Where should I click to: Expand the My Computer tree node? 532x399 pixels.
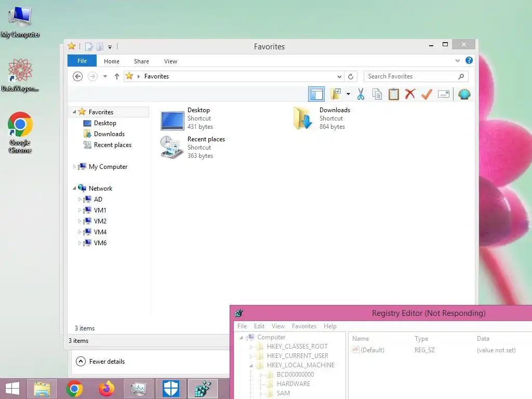point(74,167)
